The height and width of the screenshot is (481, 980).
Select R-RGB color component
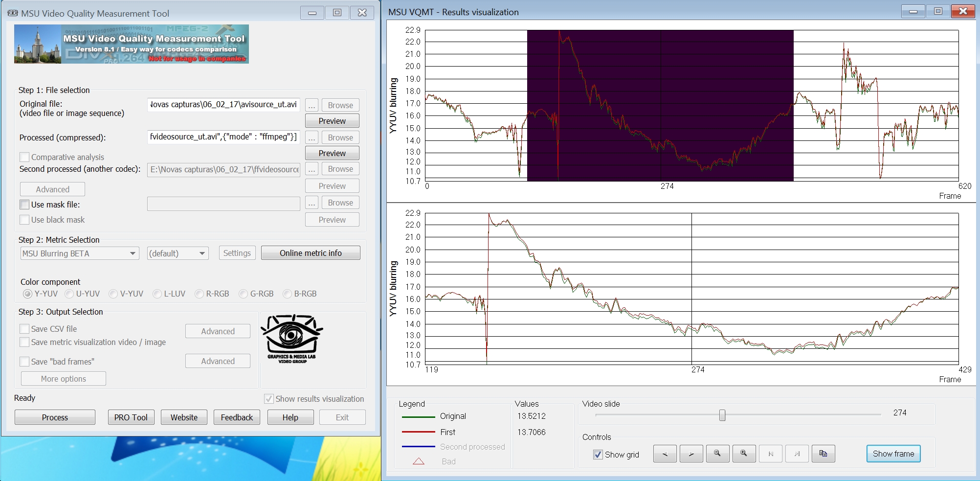coord(200,294)
